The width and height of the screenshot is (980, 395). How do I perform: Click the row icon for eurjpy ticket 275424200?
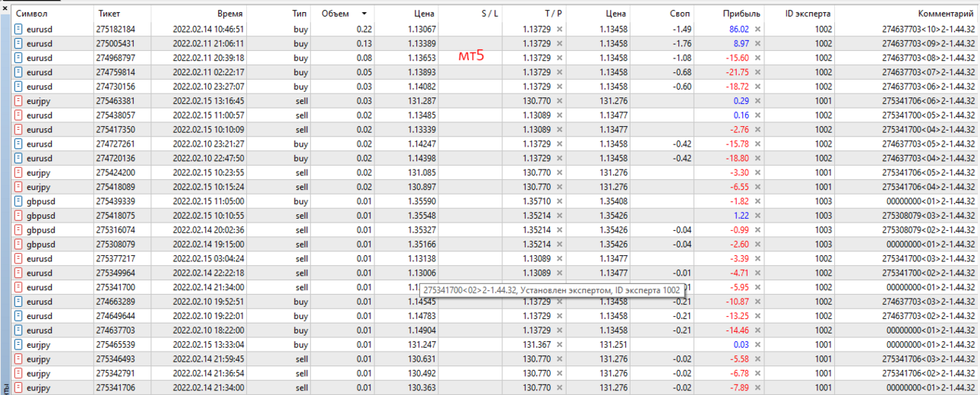tap(19, 172)
